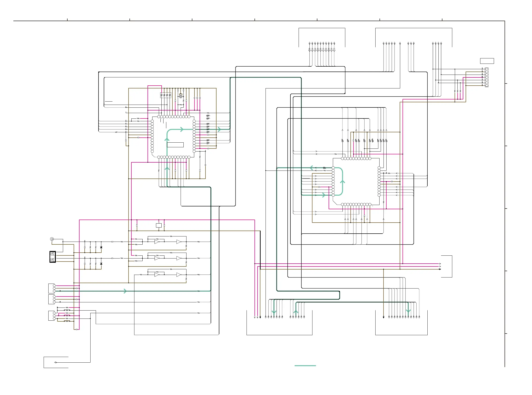
Task: Click the teal up arrow at bottom-left connector block
Action: pos(296,312)
